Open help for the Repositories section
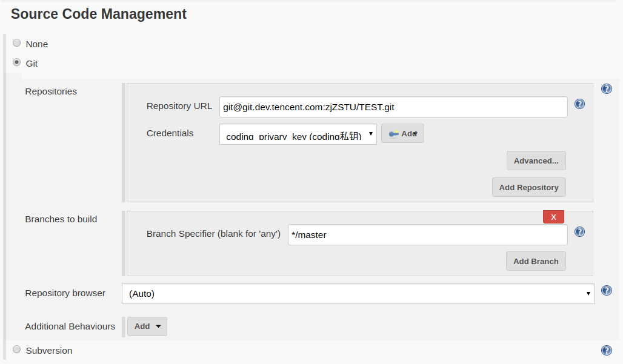The image size is (623, 364). point(606,89)
